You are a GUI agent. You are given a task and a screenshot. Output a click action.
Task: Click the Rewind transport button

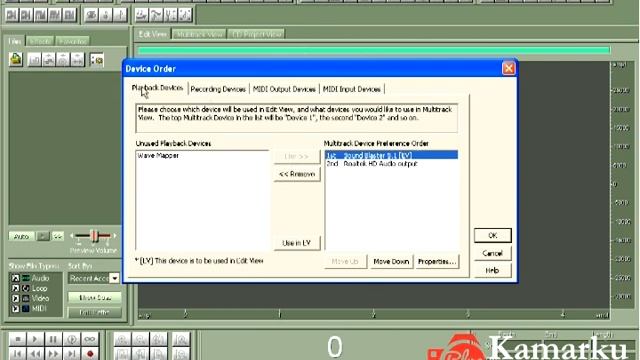click(35, 353)
